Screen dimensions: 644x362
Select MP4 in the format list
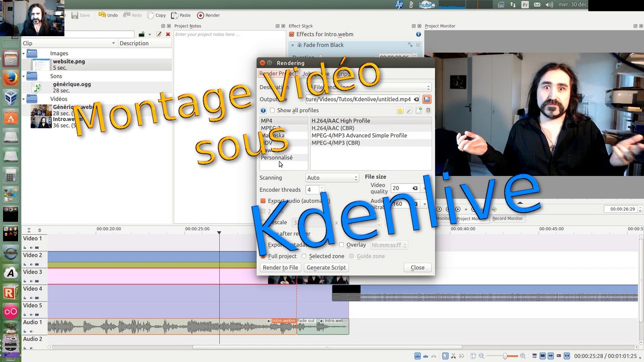(284, 121)
